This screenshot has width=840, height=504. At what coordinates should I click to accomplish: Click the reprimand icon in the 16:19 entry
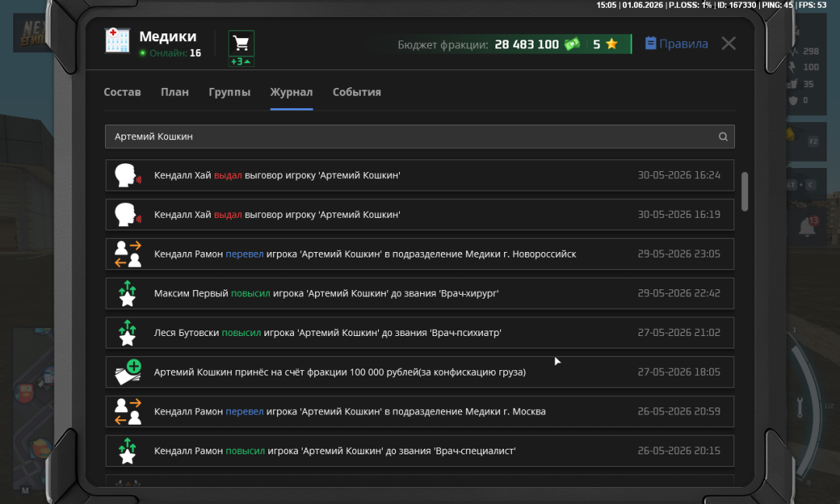(128, 214)
